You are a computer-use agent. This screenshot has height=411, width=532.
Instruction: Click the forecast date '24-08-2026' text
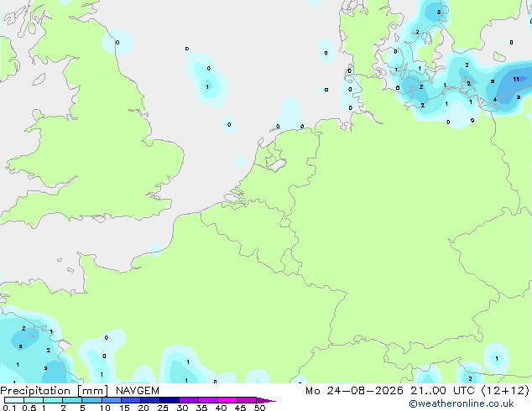[x=365, y=391]
